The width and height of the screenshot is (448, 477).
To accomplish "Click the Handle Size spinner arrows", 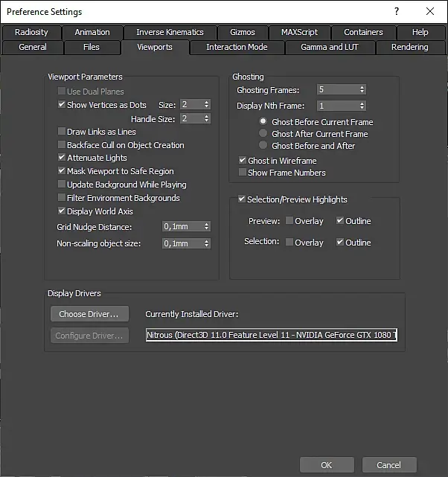I will (x=207, y=118).
